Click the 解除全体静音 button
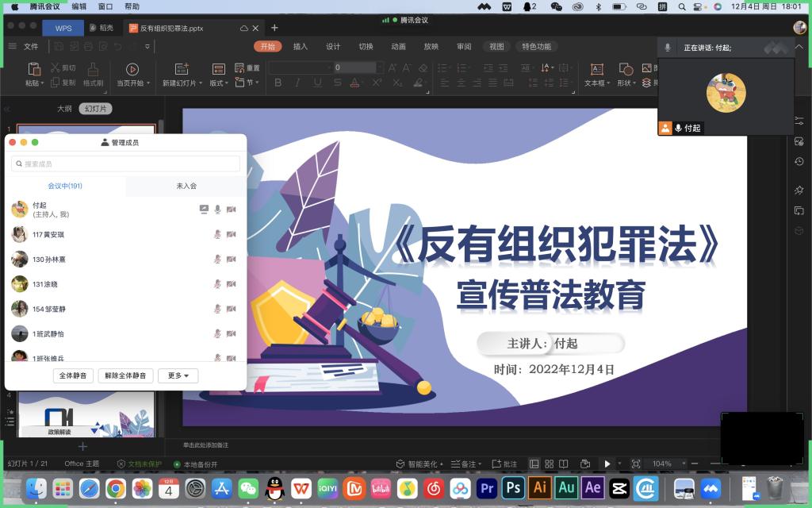The width and height of the screenshot is (812, 508). tap(125, 376)
